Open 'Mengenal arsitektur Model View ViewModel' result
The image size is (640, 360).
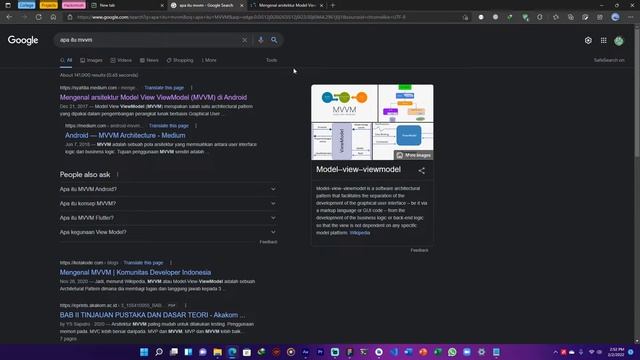tap(153, 98)
